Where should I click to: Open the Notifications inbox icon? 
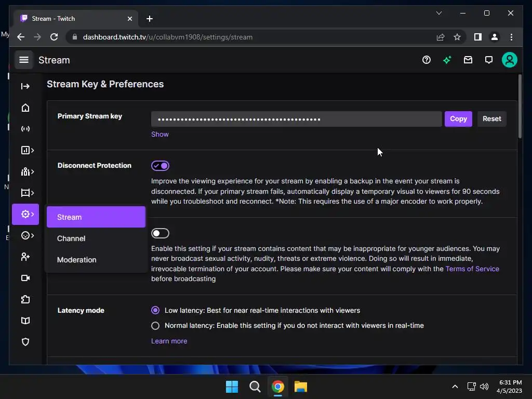(x=468, y=60)
